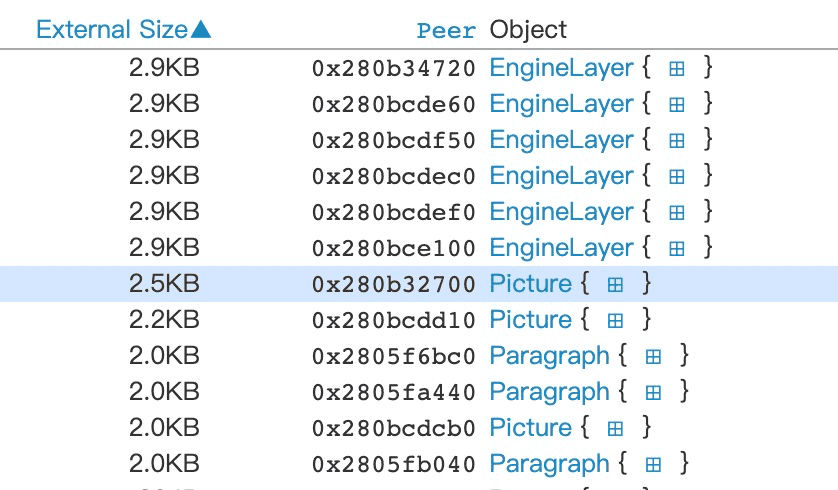Open the Picture class link for 0x280b32700
The width and height of the screenshot is (838, 490).
click(531, 283)
